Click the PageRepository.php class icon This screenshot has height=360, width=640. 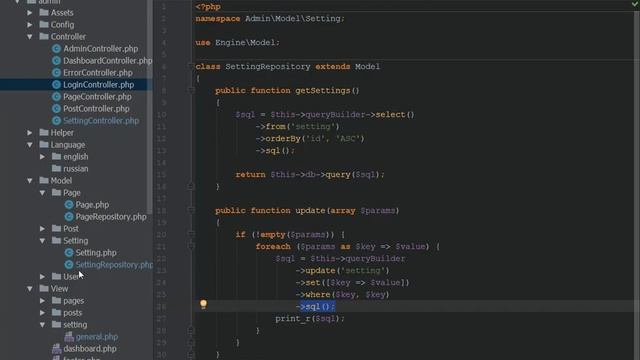69,217
